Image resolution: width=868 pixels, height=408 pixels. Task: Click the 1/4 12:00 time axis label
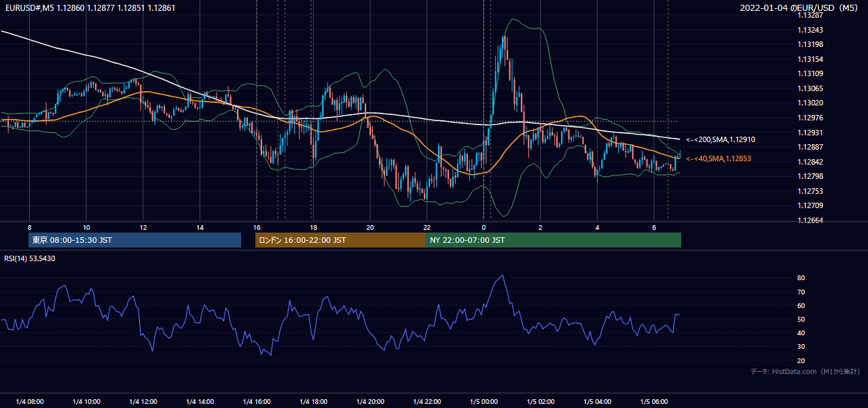click(143, 401)
